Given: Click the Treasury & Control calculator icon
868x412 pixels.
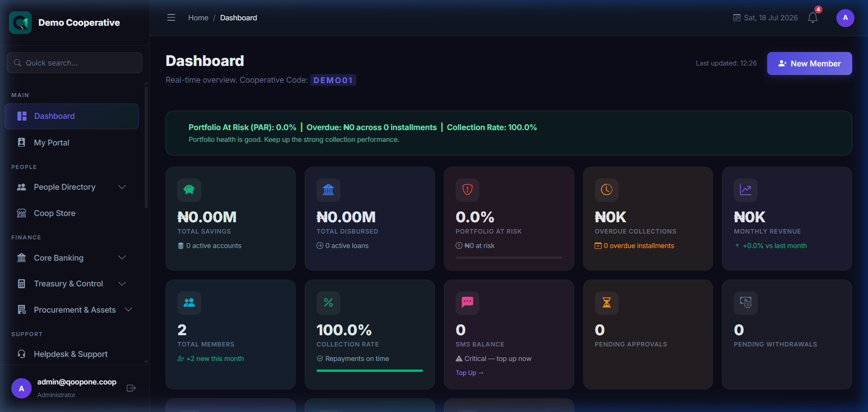Looking at the screenshot, I should [21, 284].
